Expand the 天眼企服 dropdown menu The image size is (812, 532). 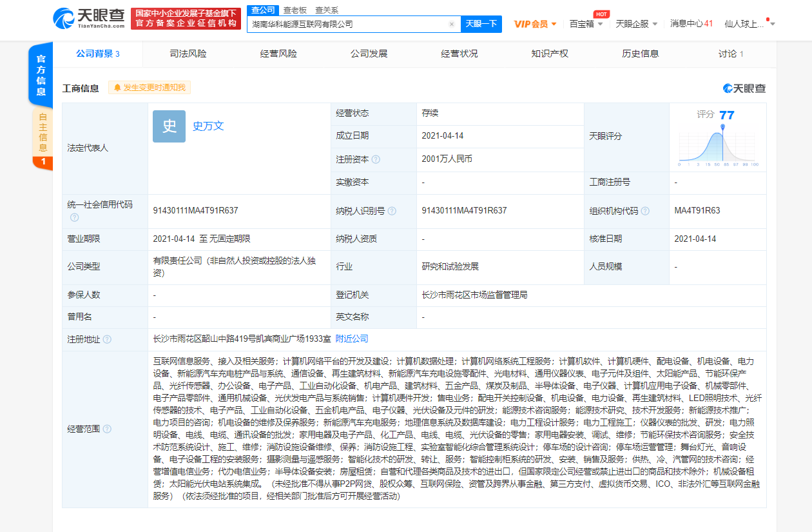coord(637,24)
